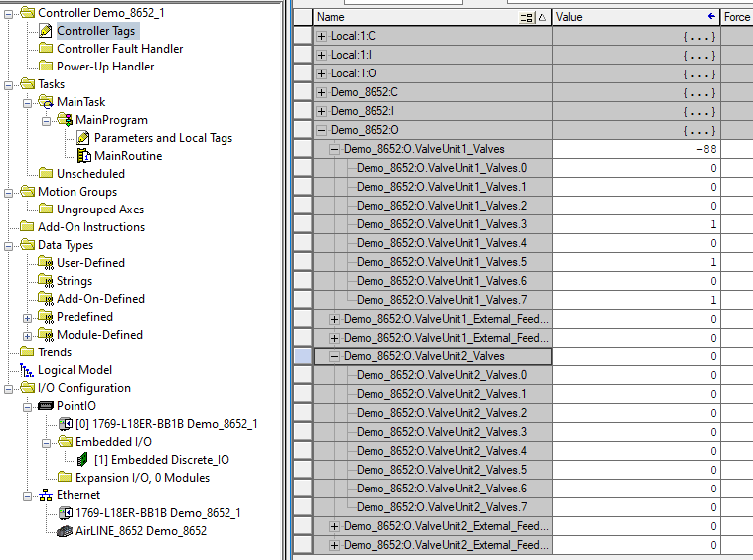This screenshot has width=753, height=560.
Task: Click the [0] 1769-L18ER-BB1B controller icon
Action: click(x=66, y=424)
